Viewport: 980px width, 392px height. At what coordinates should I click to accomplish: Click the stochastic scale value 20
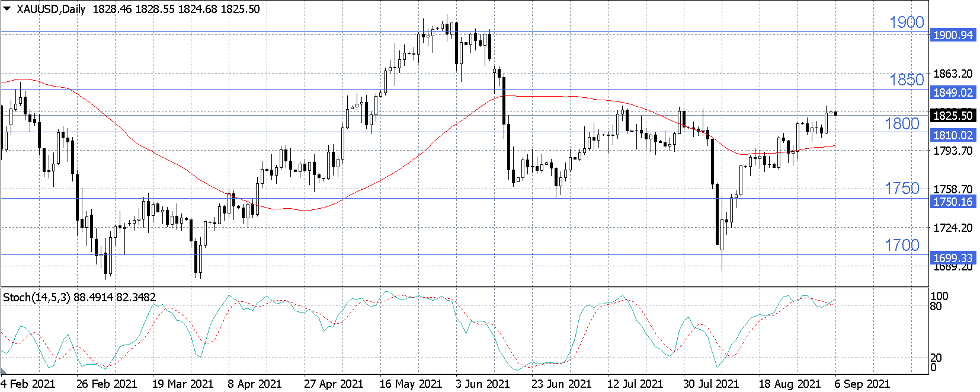936,358
